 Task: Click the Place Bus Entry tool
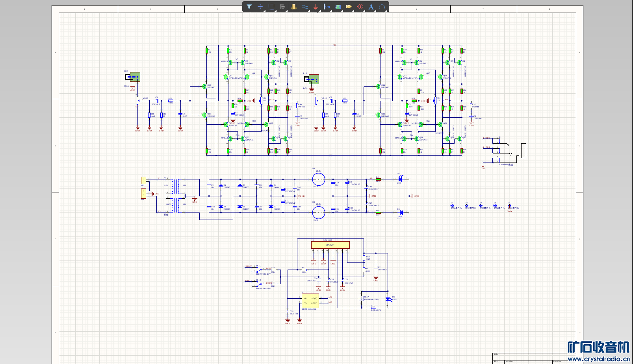[x=327, y=7]
